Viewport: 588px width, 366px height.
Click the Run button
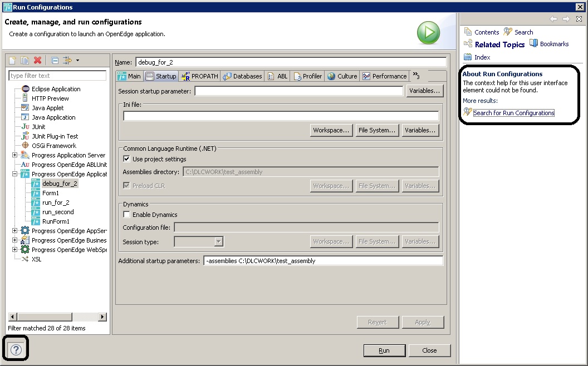pos(384,350)
